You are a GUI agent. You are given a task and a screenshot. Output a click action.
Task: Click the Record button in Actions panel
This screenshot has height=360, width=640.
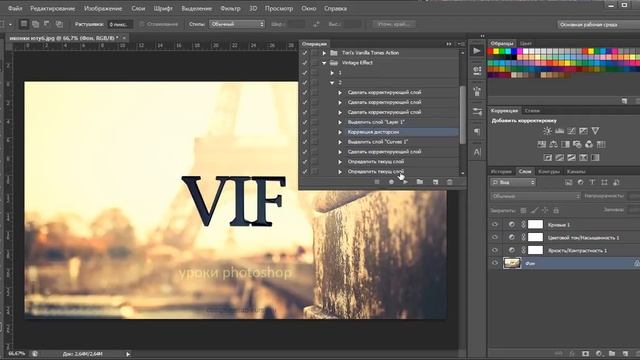pyautogui.click(x=391, y=182)
